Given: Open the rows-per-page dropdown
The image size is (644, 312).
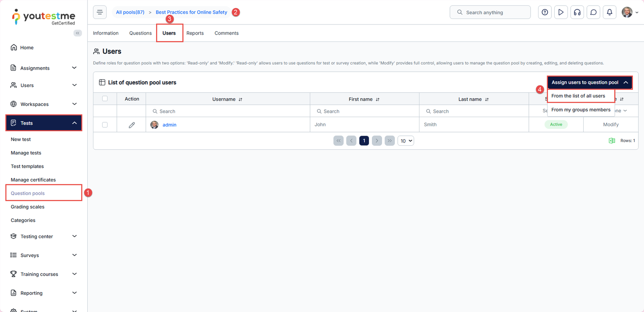Looking at the screenshot, I should (x=406, y=141).
